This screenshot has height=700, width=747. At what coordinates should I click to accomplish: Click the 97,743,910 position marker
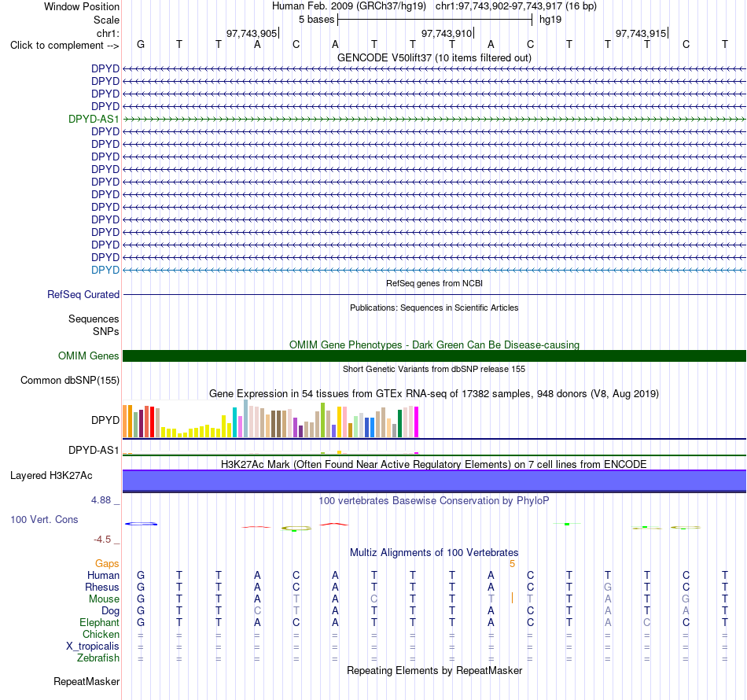tap(447, 33)
